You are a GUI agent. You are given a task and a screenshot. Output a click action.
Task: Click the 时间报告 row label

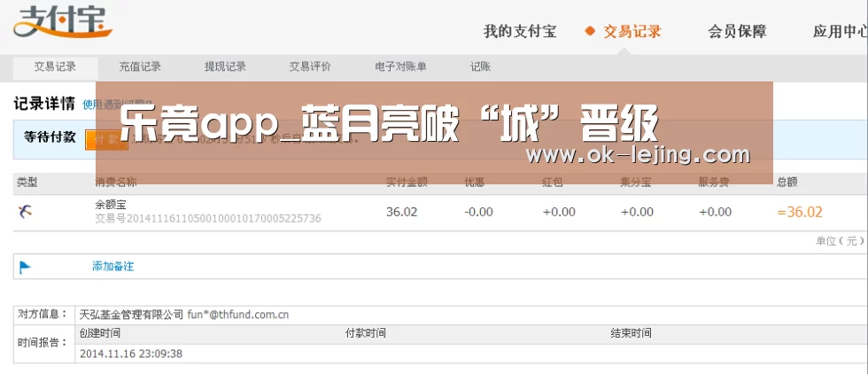pyautogui.click(x=43, y=342)
